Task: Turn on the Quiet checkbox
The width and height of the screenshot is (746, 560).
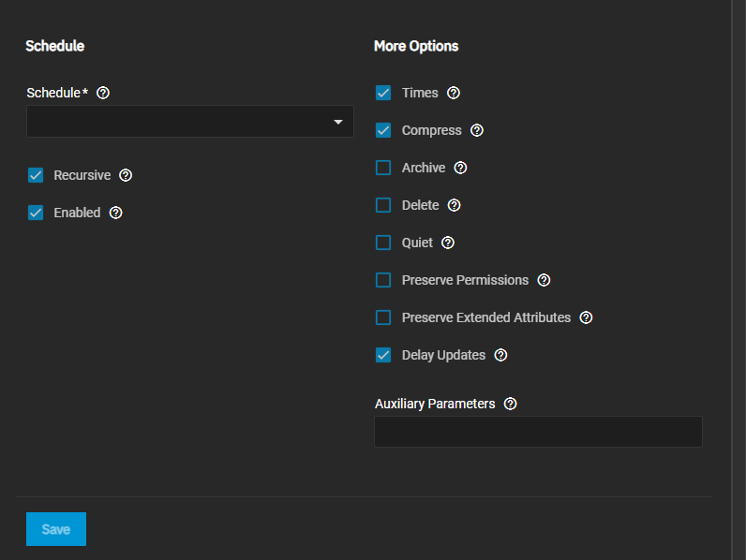Action: pyautogui.click(x=383, y=243)
